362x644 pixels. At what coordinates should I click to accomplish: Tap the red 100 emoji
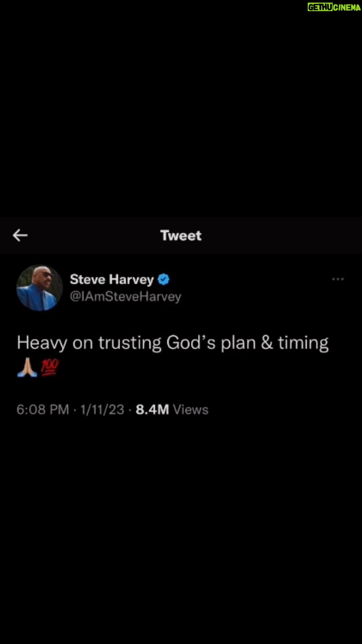click(49, 368)
